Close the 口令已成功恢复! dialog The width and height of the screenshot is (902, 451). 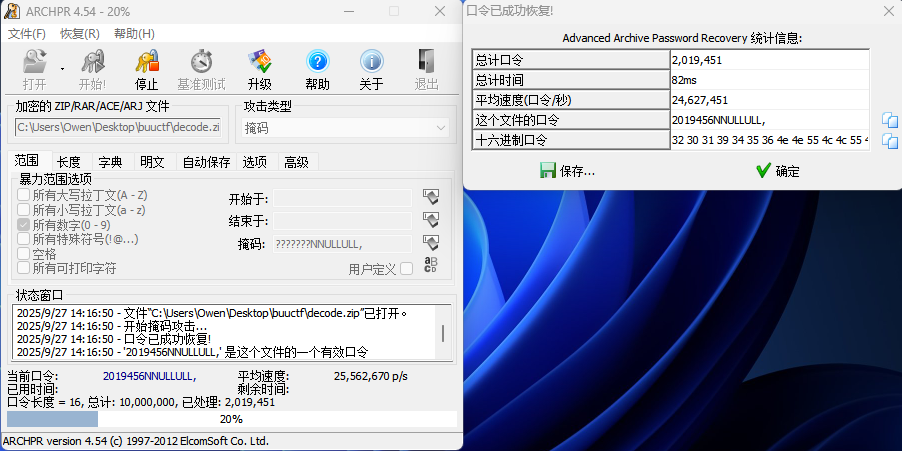[889, 12]
